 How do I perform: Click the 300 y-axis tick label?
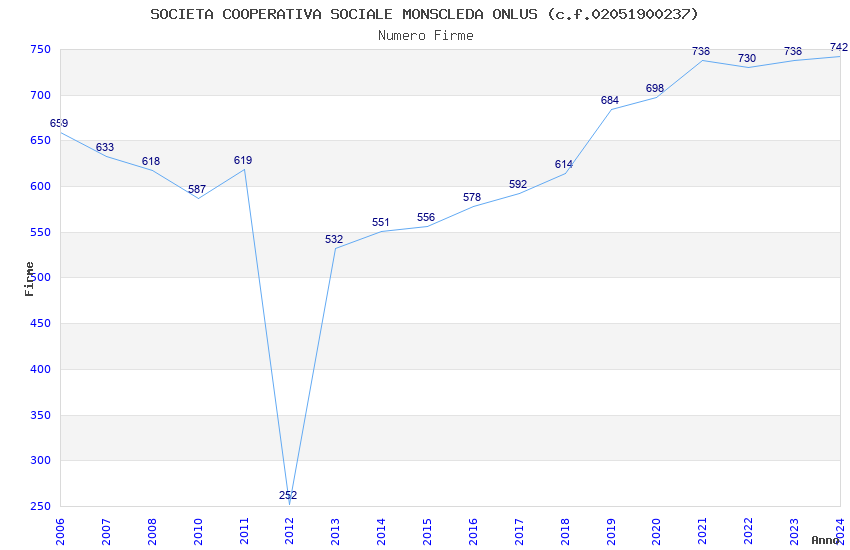pyautogui.click(x=41, y=461)
